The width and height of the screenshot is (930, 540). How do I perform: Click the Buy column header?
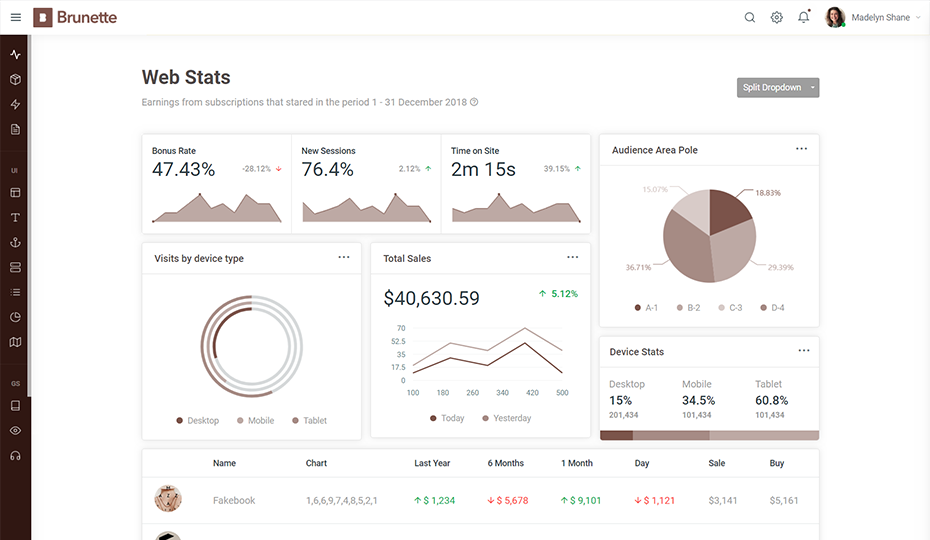point(776,463)
